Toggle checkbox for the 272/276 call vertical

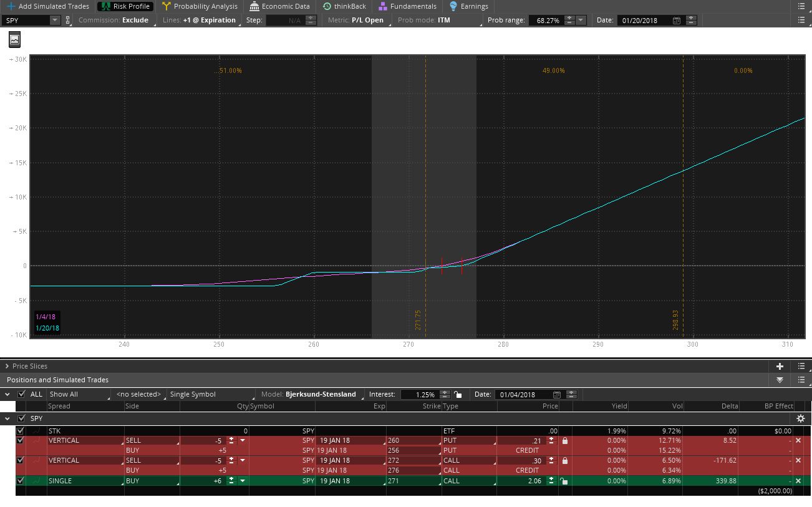pos(20,460)
